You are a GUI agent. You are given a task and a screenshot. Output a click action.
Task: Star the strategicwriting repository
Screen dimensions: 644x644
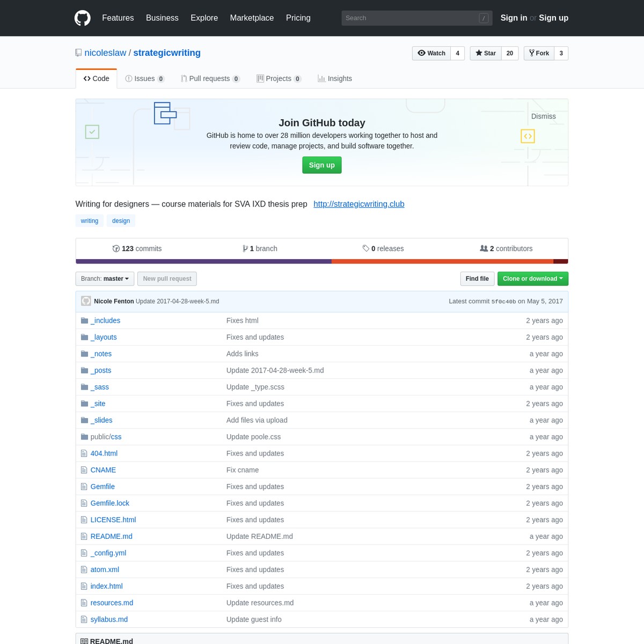tap(486, 53)
